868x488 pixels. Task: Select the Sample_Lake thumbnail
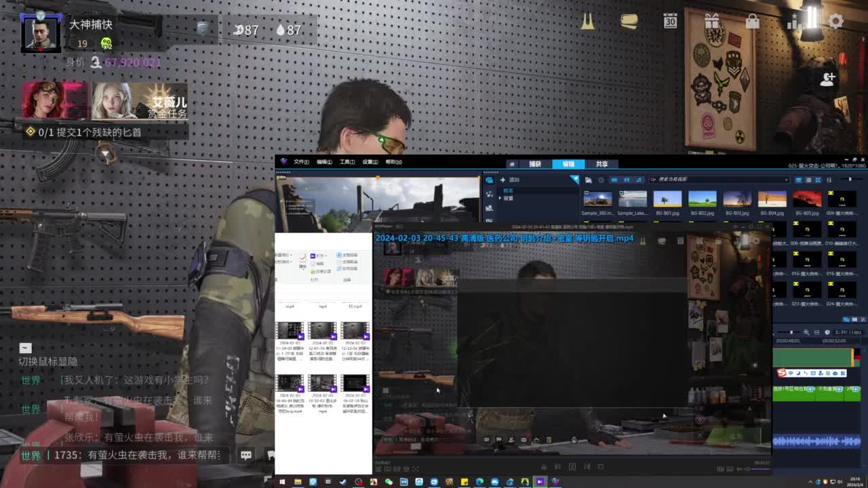click(x=633, y=199)
